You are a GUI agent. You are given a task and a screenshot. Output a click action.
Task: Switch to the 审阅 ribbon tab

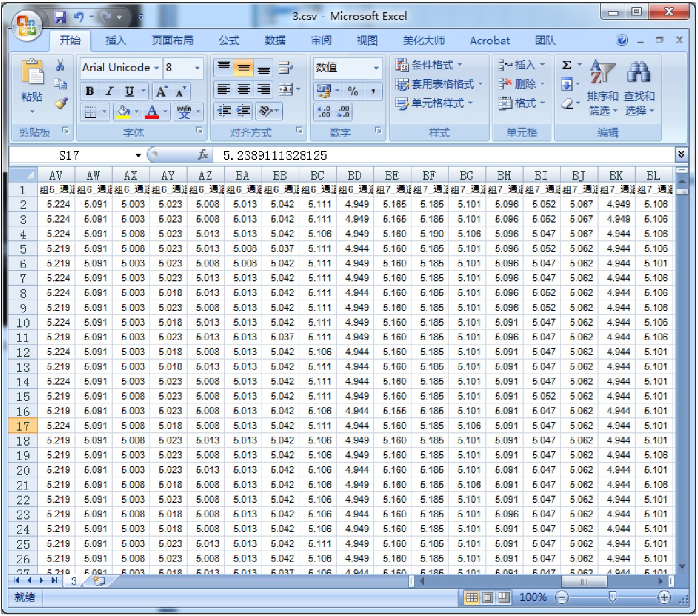[321, 41]
